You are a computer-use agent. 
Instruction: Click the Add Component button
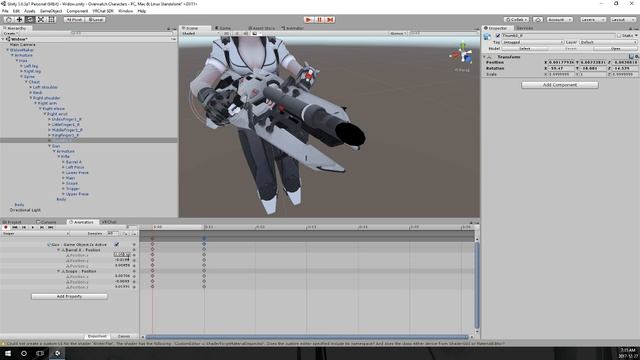pos(560,85)
